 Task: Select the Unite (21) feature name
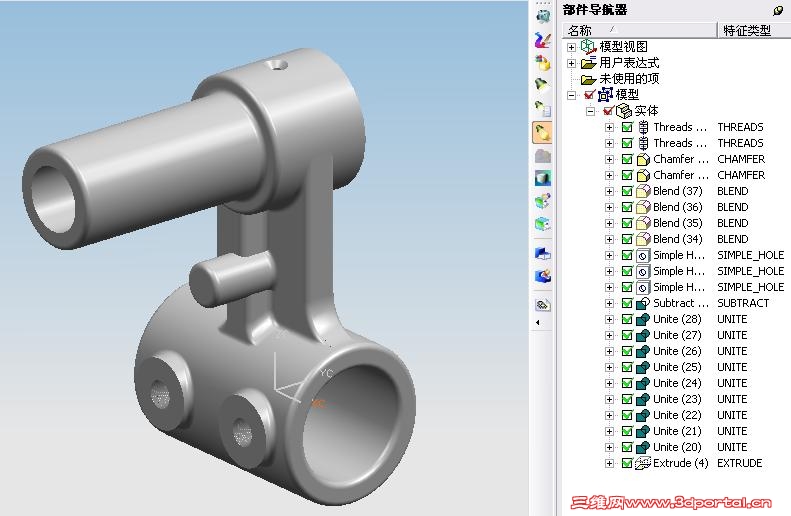(677, 431)
